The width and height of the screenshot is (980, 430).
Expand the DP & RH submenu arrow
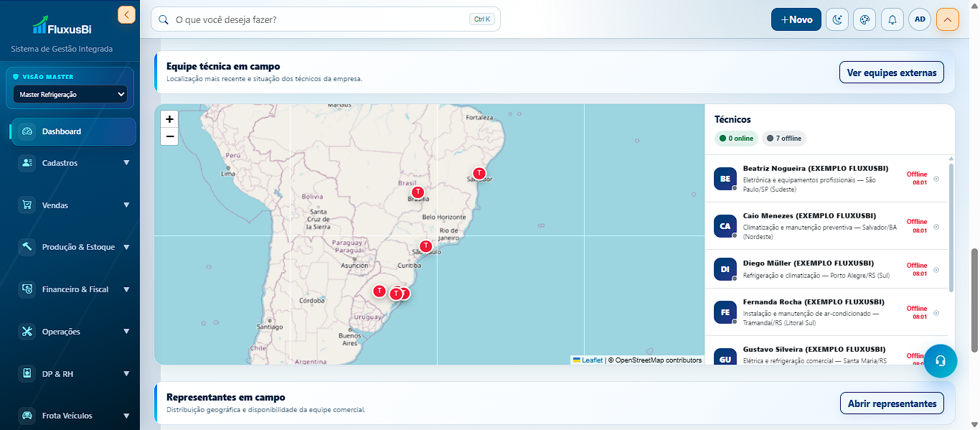[126, 374]
